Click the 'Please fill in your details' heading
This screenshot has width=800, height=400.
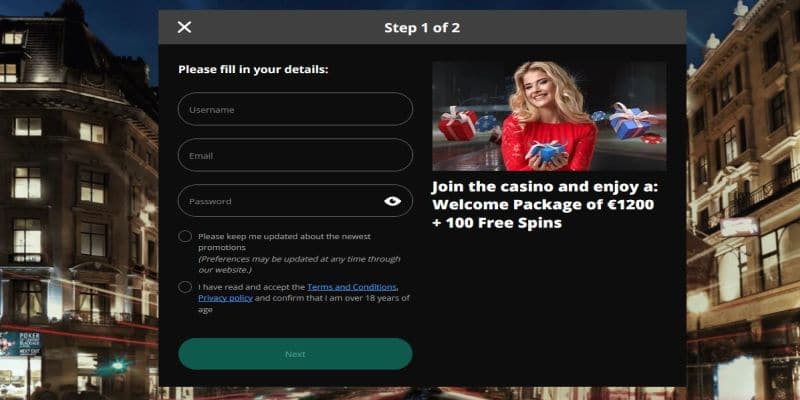[253, 69]
